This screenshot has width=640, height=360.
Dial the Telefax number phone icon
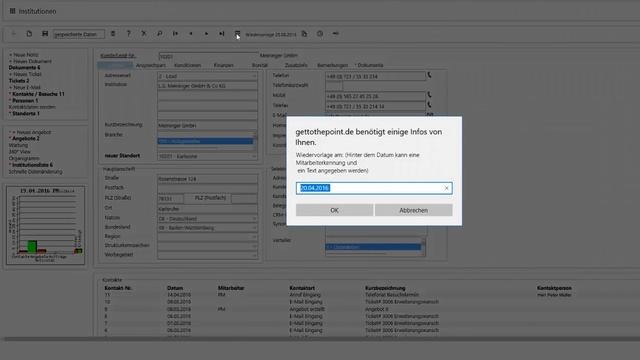[429, 105]
